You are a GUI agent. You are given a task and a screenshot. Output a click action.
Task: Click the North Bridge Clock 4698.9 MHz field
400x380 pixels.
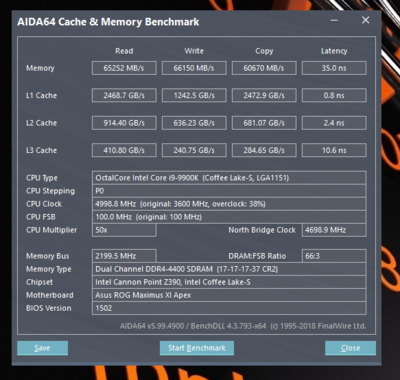click(x=334, y=230)
